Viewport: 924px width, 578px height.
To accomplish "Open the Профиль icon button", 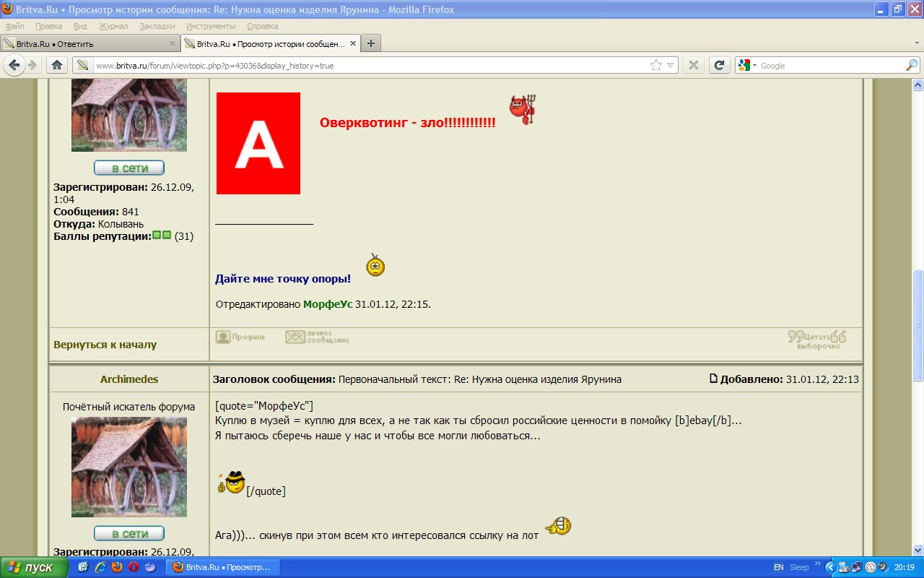I will point(240,337).
